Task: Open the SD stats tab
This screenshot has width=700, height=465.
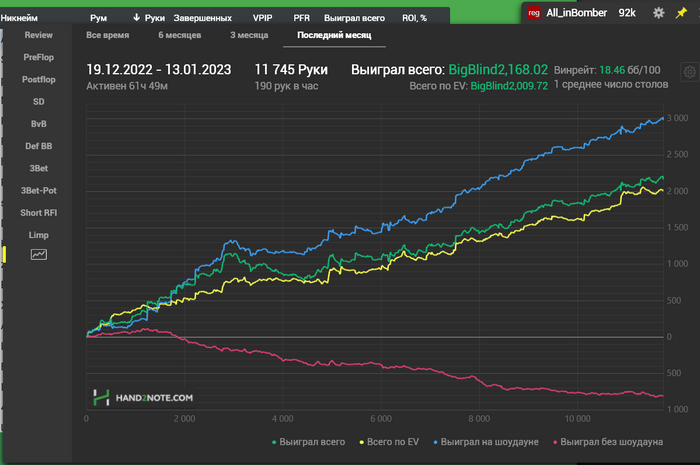Action: [39, 102]
